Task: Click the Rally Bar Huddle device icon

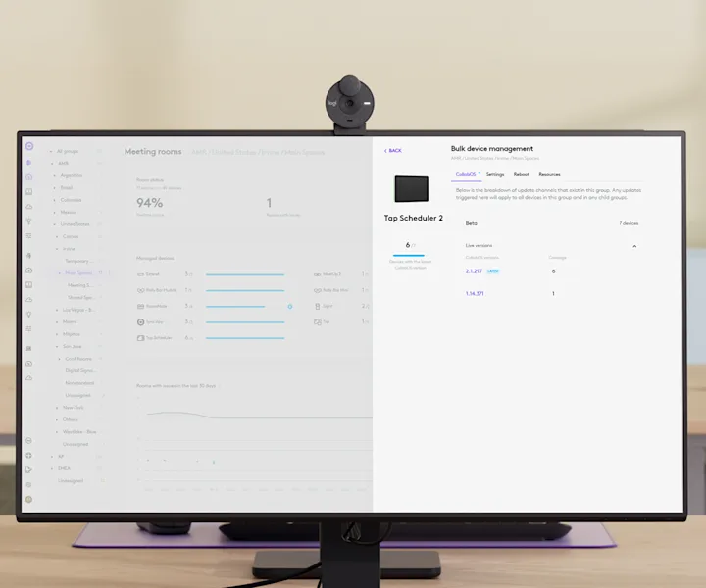Action: coord(140,290)
